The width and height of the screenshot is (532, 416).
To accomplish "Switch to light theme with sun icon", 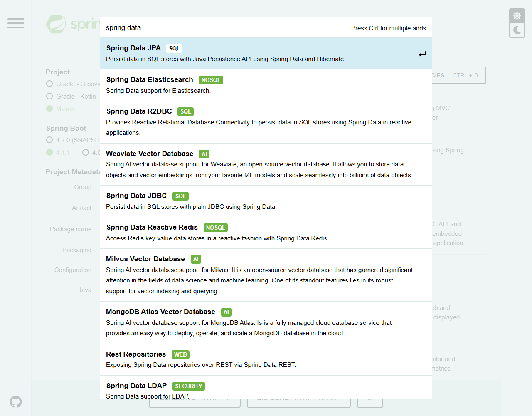I will 517,16.
